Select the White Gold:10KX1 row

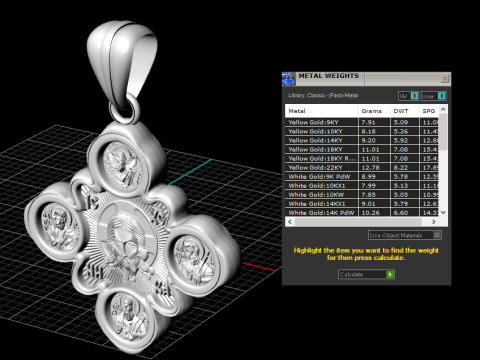tap(362, 185)
